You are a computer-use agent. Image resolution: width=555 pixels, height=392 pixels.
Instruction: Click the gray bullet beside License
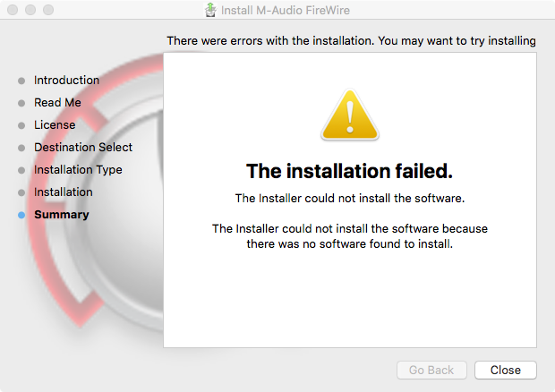[x=21, y=125]
